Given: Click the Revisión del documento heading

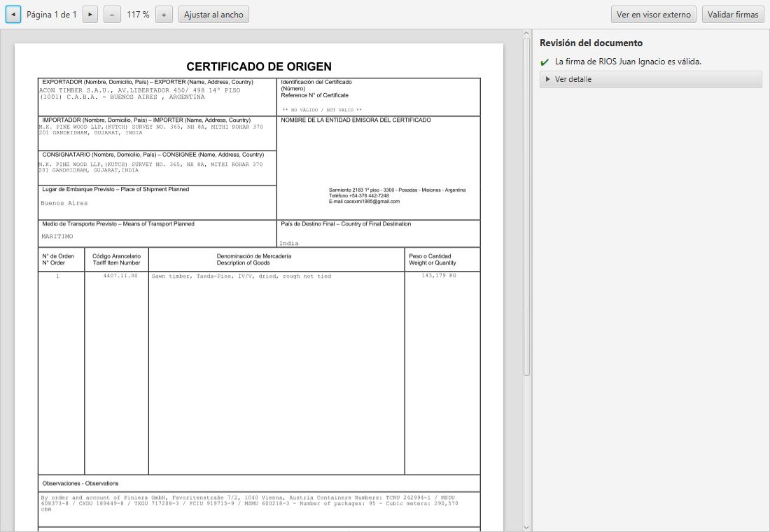Looking at the screenshot, I should click(x=591, y=43).
